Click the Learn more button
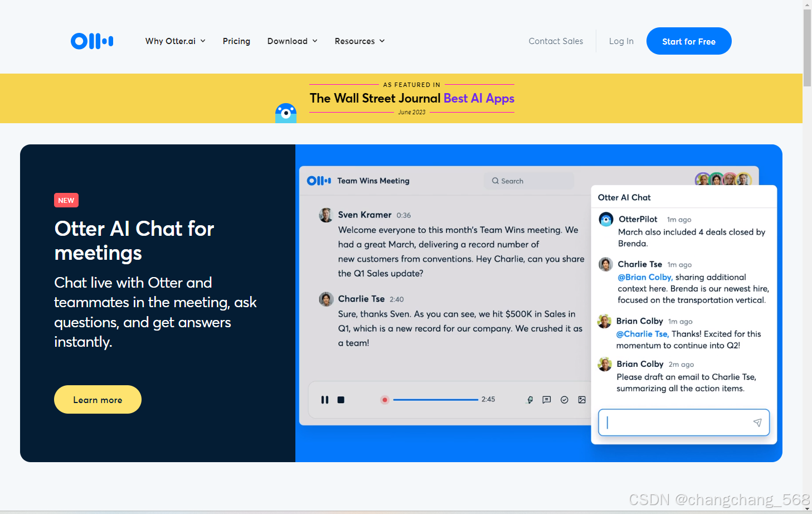Screen dimensions: 812x514 (x=98, y=400)
